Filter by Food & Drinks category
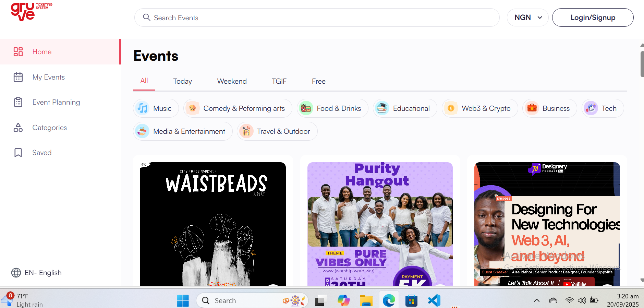Viewport: 644px width, 308px height. pyautogui.click(x=332, y=108)
